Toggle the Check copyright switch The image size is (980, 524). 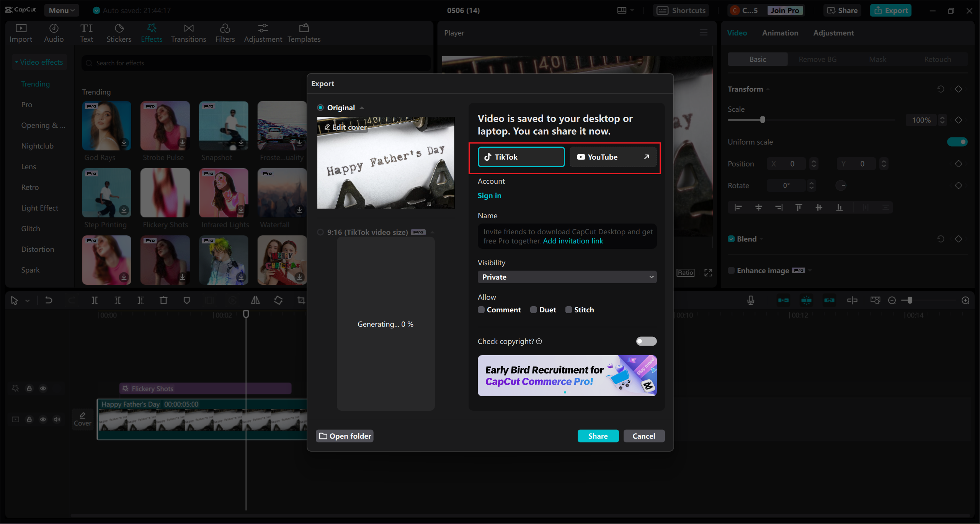point(646,341)
